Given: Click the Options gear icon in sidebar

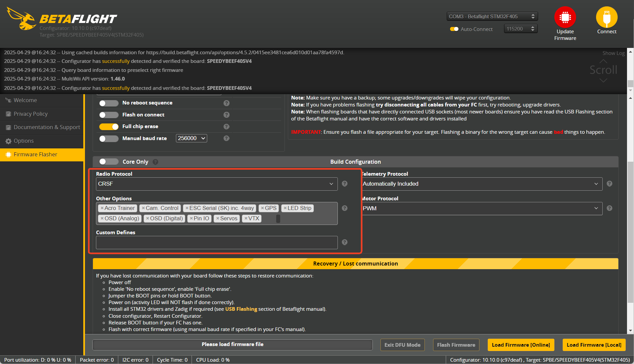Looking at the screenshot, I should point(8,141).
